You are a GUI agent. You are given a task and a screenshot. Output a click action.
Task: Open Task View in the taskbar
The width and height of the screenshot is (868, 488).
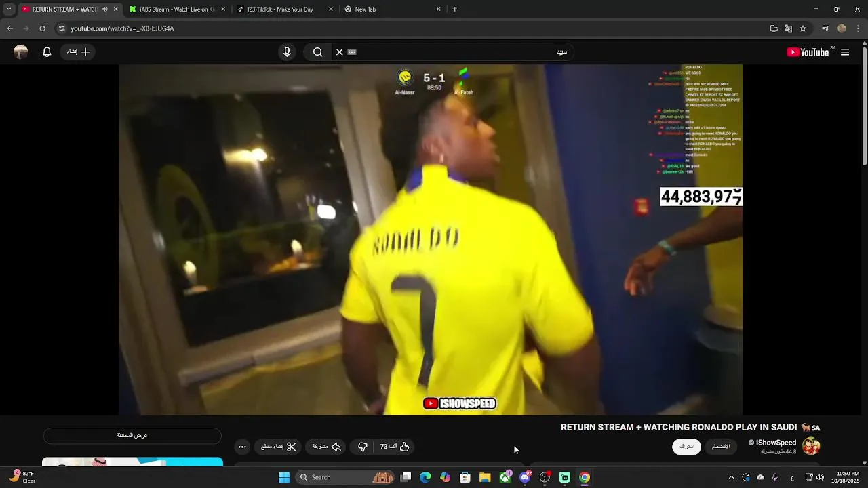click(406, 477)
